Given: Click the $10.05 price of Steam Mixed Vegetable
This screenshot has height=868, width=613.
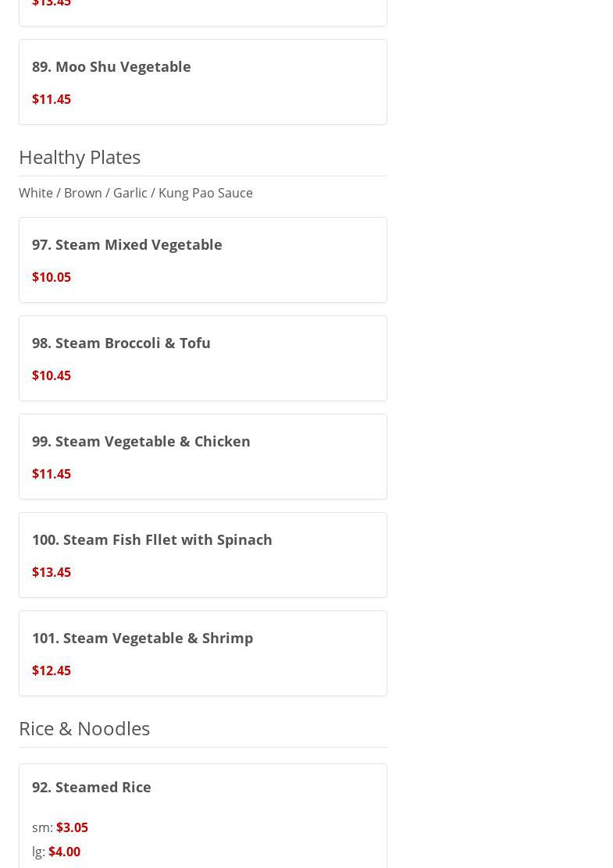Looking at the screenshot, I should 52,277.
